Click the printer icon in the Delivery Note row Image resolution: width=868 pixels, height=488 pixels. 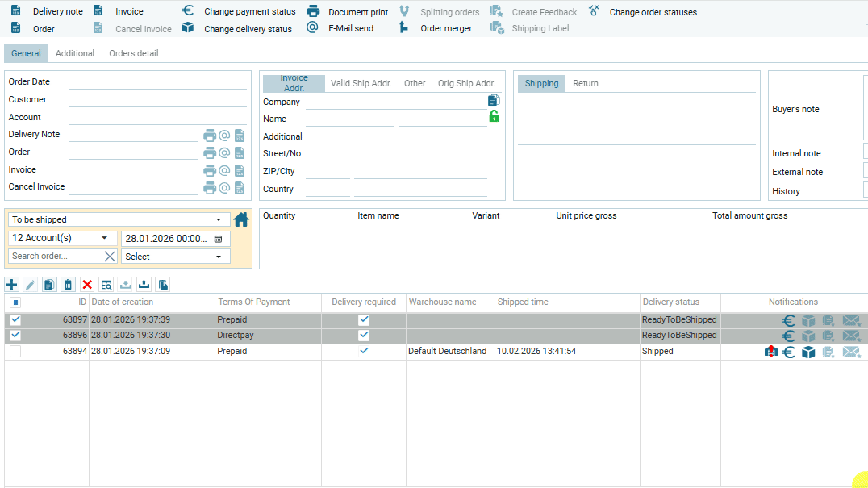pyautogui.click(x=210, y=136)
